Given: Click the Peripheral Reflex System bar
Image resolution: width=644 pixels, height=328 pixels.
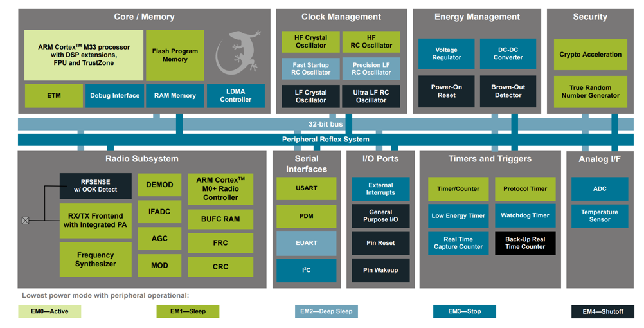Looking at the screenshot, I should [326, 140].
